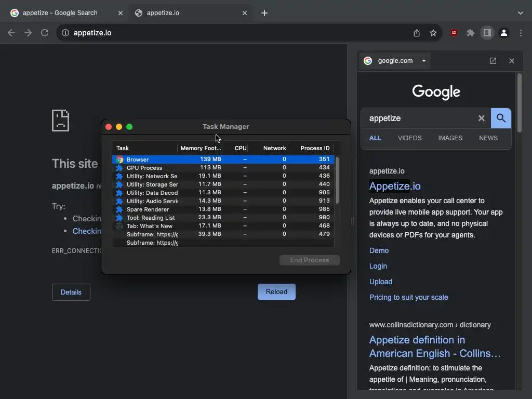The height and width of the screenshot is (399, 532).
Task: Share this page icon
Action: [416, 33]
